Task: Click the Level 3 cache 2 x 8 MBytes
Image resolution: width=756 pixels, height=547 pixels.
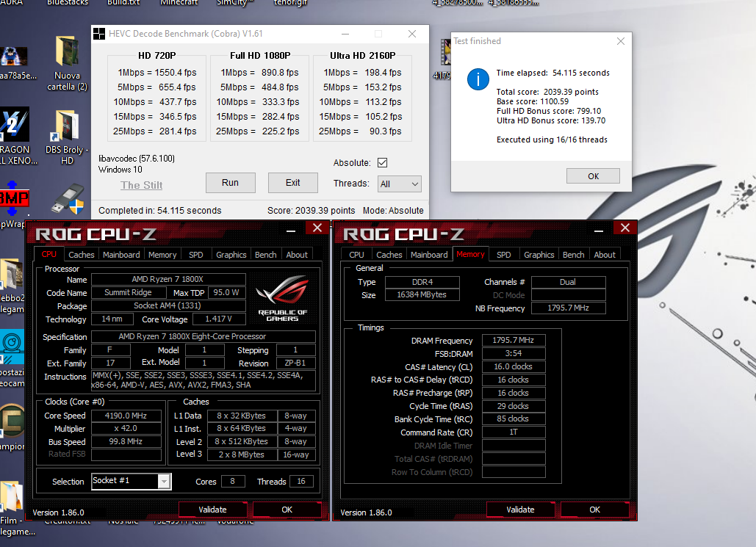Action: [242, 454]
